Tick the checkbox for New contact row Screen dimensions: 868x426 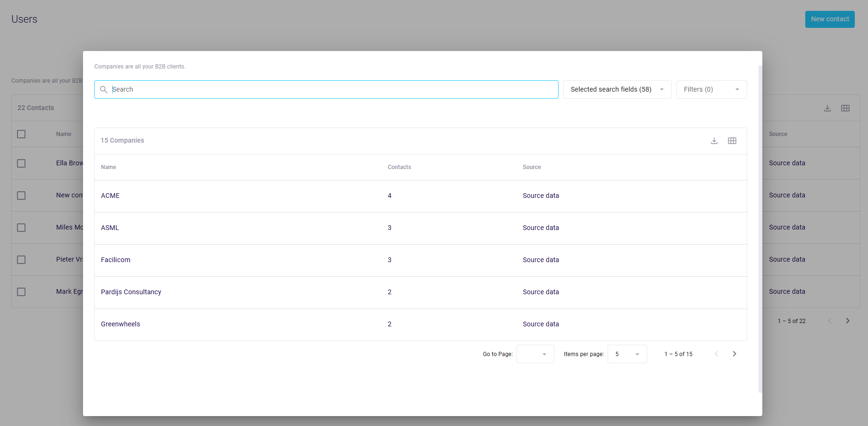21,196
